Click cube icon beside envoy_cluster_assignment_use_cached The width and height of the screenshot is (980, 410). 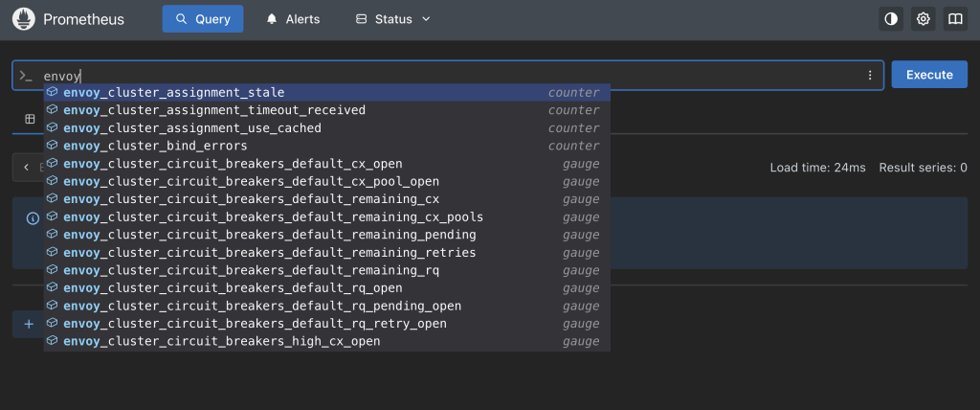point(53,127)
